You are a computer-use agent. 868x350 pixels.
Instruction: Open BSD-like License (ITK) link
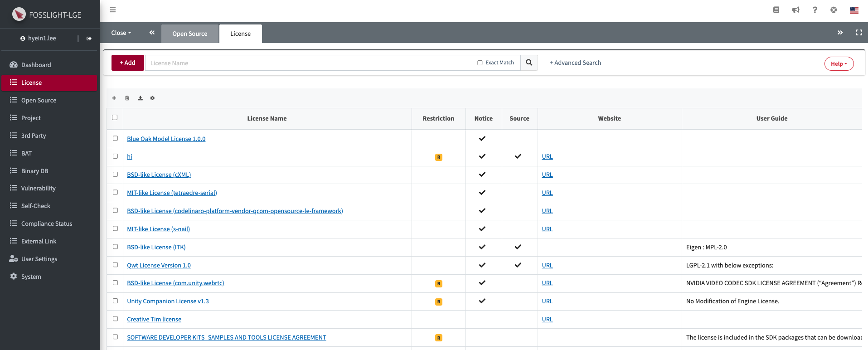click(x=156, y=247)
